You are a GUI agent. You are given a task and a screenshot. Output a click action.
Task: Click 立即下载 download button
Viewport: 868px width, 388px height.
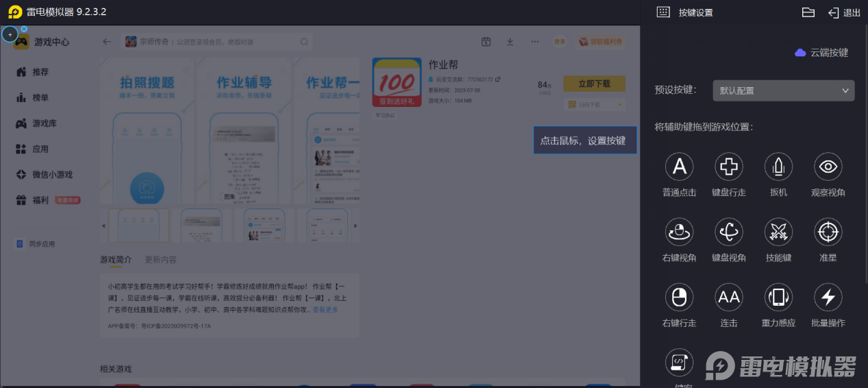pos(594,84)
